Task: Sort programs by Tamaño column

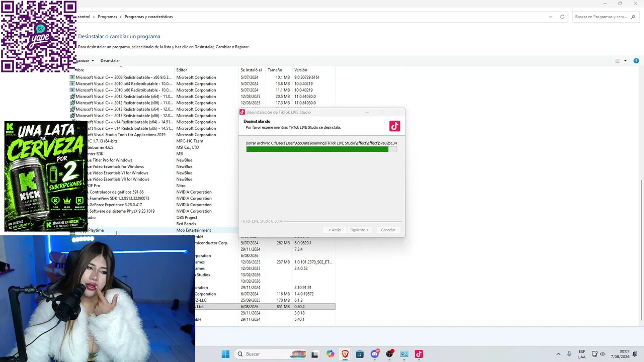Action: (275, 70)
